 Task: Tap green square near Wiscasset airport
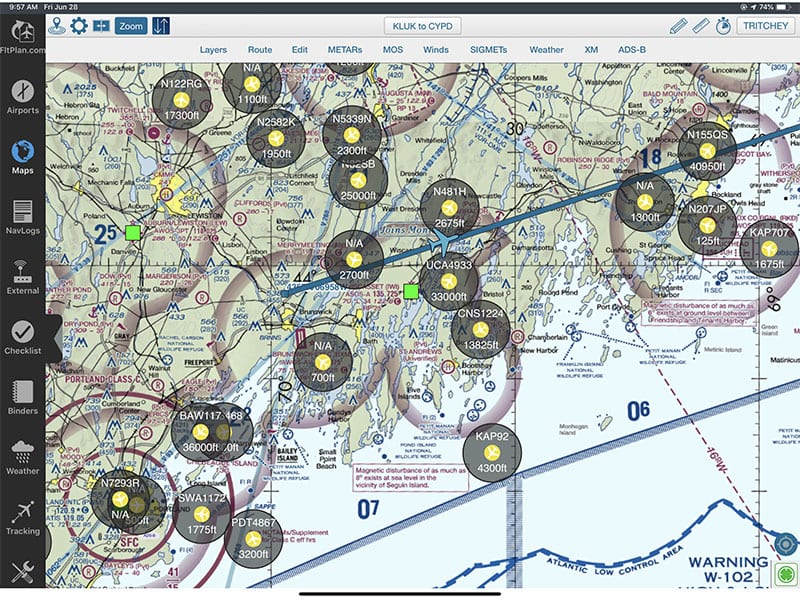tap(411, 291)
